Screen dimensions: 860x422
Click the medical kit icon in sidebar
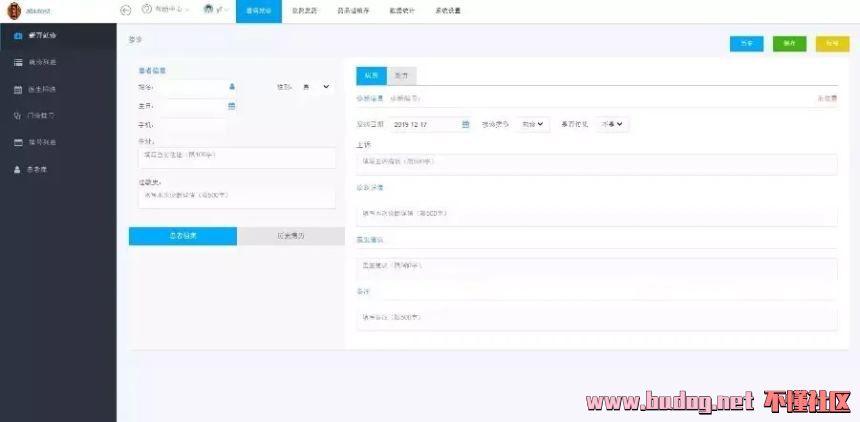pos(18,36)
